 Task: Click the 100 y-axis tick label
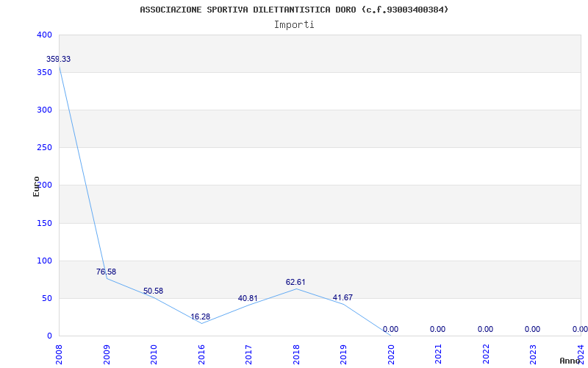pos(44,261)
